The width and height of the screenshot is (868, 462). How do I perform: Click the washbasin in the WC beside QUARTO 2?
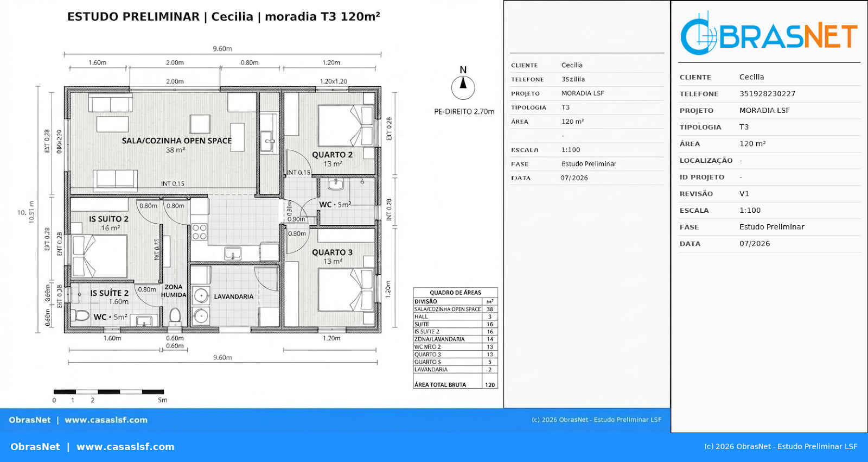click(335, 184)
